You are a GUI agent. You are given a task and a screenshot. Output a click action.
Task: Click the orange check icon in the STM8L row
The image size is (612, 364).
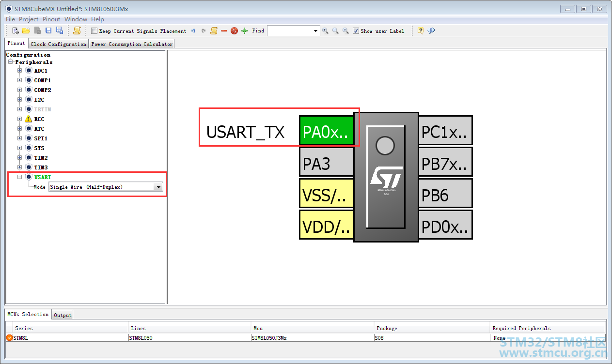pyautogui.click(x=9, y=337)
